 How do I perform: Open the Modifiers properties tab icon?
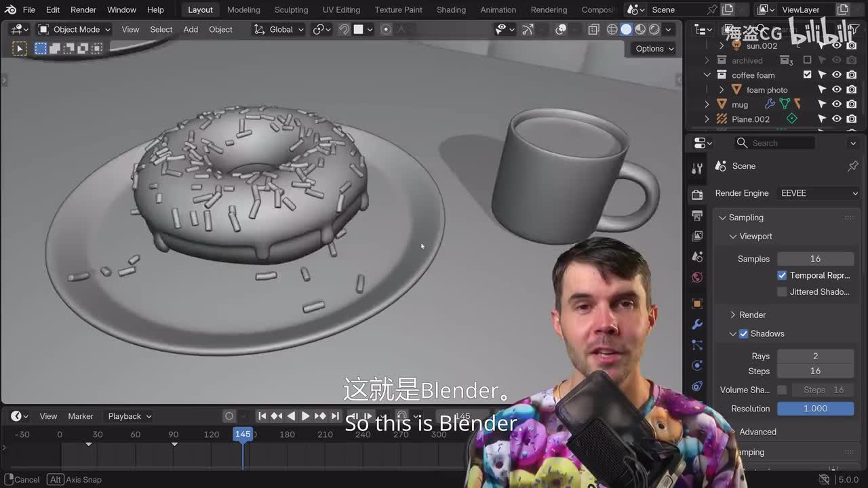pyautogui.click(x=697, y=325)
